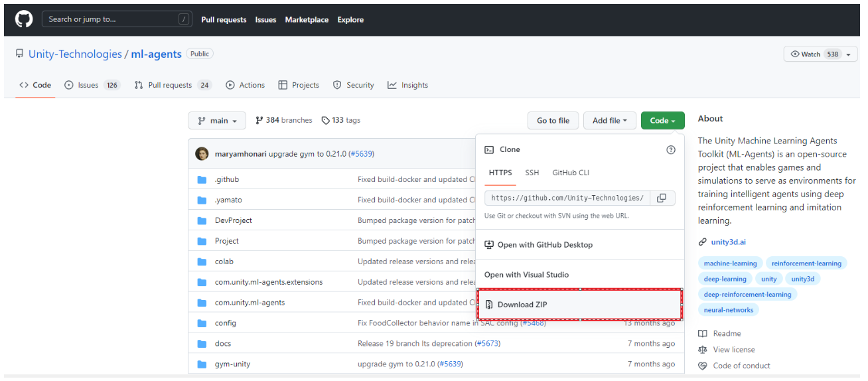Open commit link #5639 beside maryamhonari
The image size is (868, 381).
point(361,154)
